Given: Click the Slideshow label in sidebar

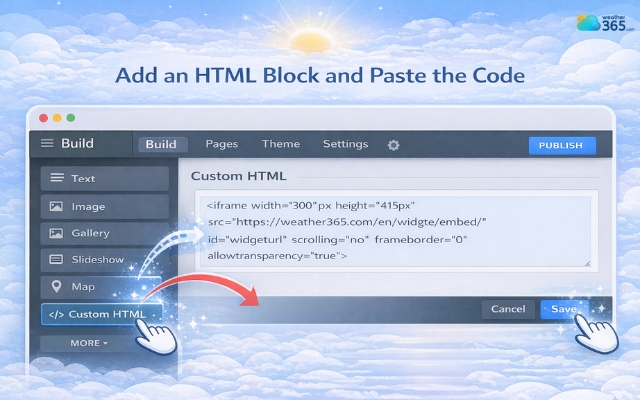Looking at the screenshot, I should click(98, 259).
